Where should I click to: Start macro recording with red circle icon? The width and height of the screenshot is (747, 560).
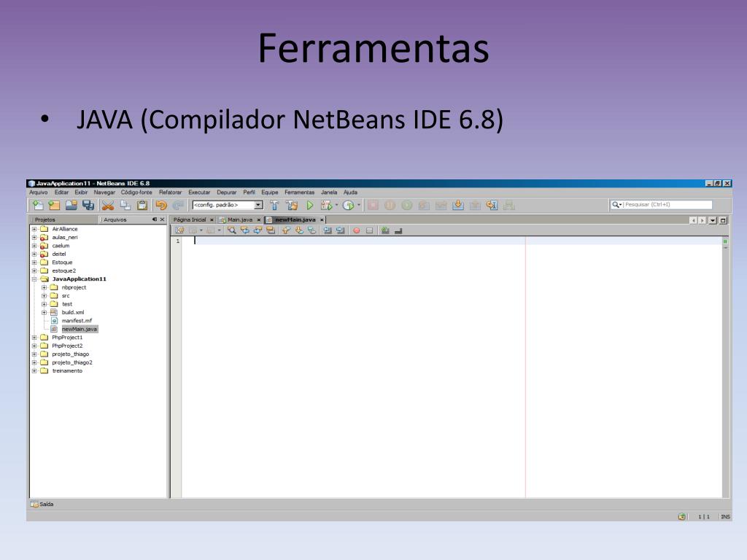356,230
